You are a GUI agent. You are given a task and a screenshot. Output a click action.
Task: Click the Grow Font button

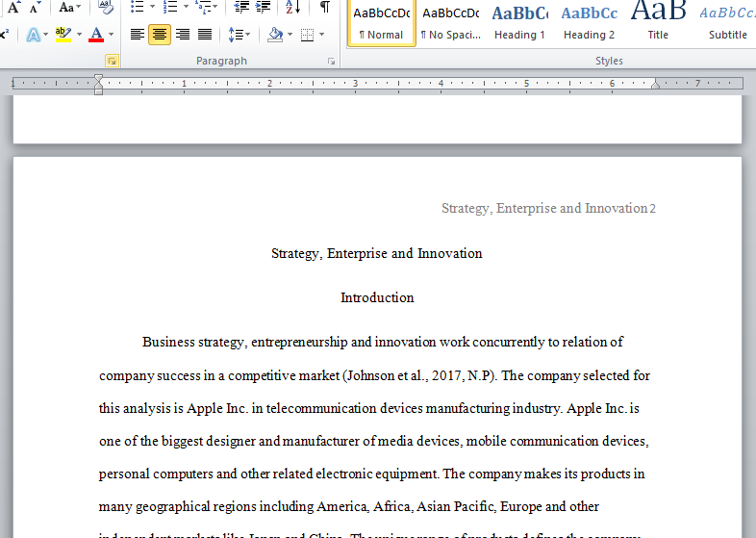(13, 7)
